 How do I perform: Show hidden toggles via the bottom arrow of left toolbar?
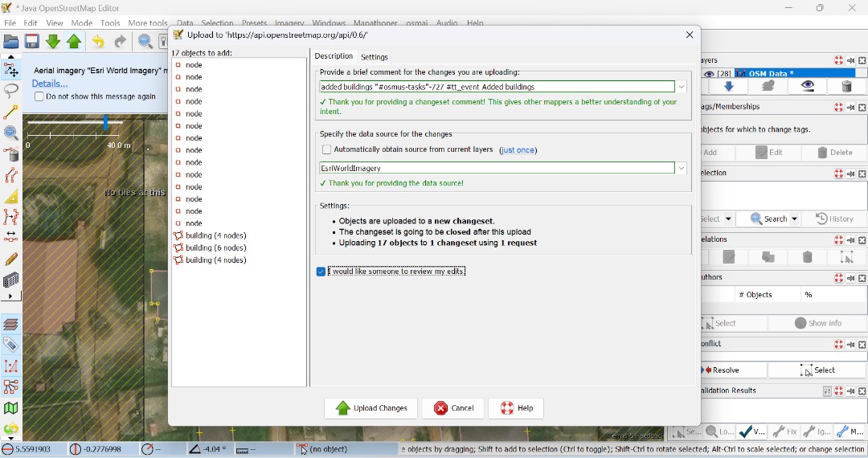pos(10,438)
